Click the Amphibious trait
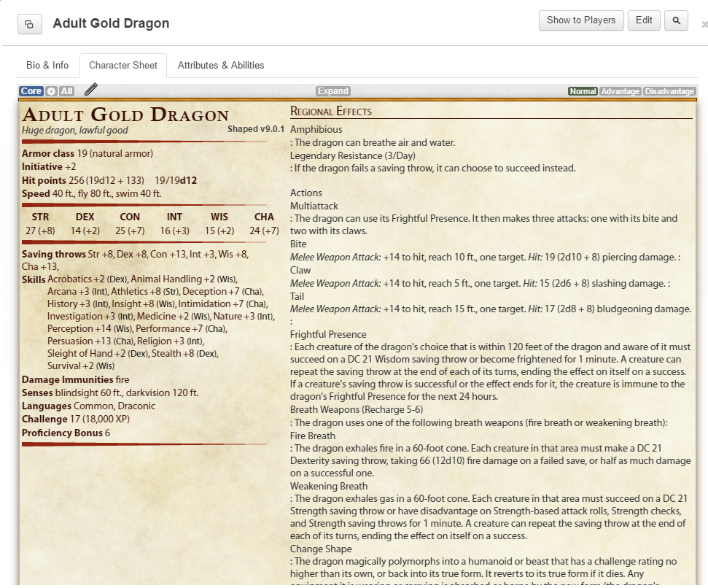The image size is (708, 588). tap(316, 130)
